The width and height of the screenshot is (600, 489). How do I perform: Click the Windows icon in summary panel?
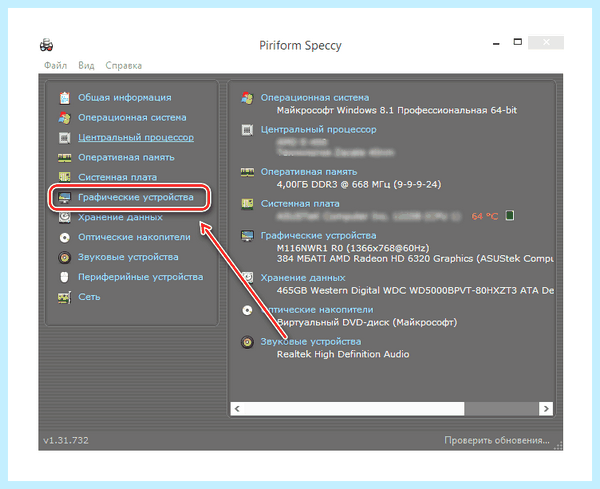[x=247, y=98]
